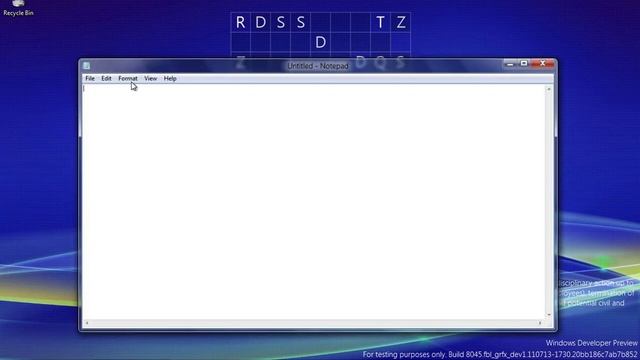Click the second-row D tile in grid
The width and height of the screenshot is (640, 360).
320,42
